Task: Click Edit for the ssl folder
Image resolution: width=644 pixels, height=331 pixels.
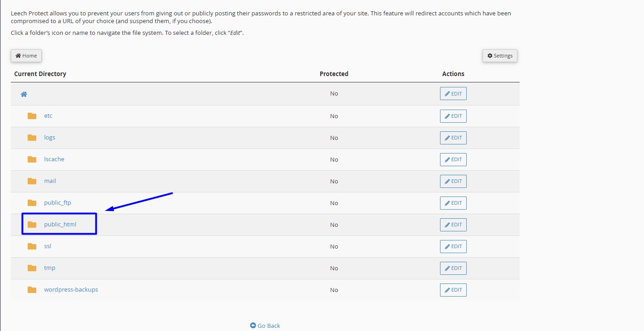Action: (x=453, y=246)
